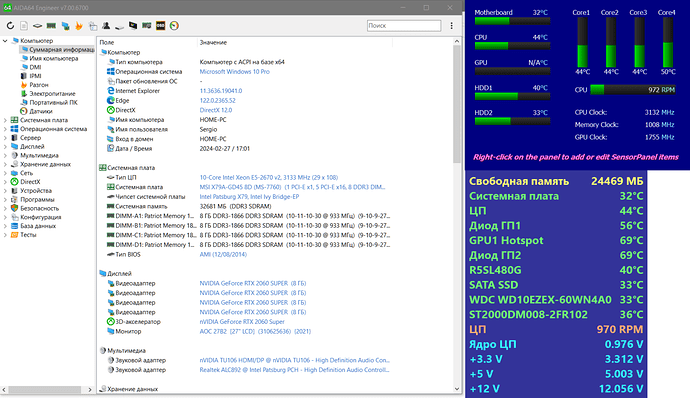Open the MSI X79A-GD45 motherboard link
Screen dimensions: 690x398
point(292,187)
